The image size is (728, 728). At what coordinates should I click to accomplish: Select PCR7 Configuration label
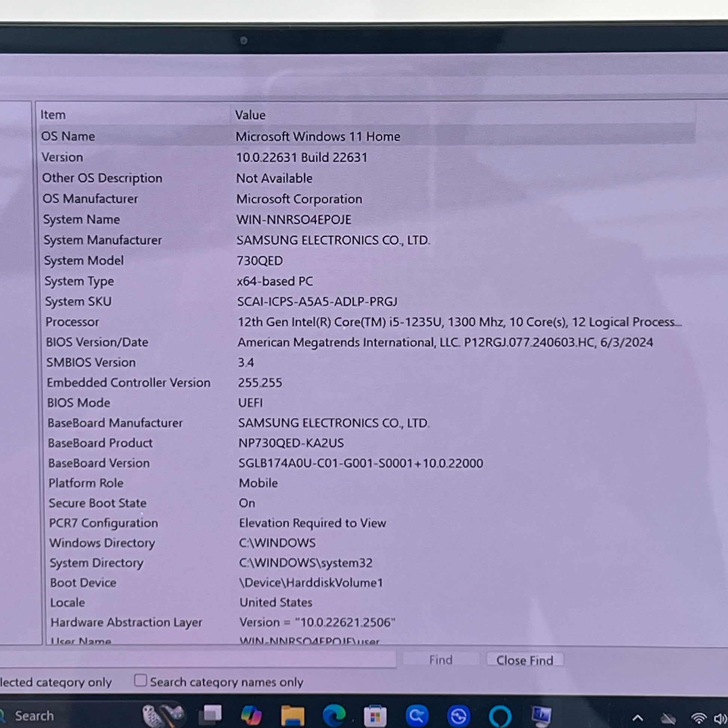point(104,523)
